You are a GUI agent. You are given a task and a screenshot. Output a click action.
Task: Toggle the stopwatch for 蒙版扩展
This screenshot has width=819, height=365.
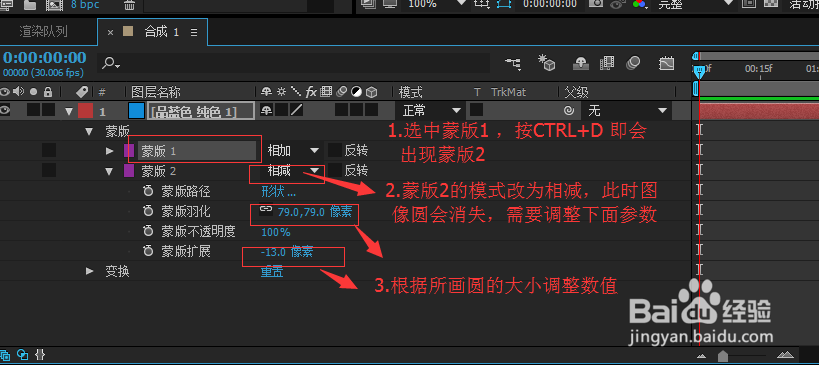(148, 251)
